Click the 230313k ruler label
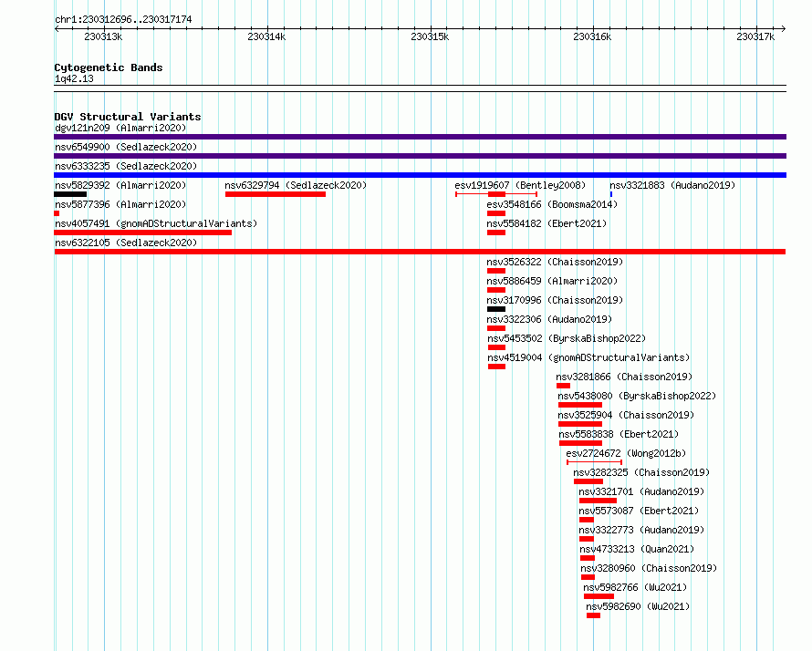This screenshot has height=651, width=812. (103, 36)
